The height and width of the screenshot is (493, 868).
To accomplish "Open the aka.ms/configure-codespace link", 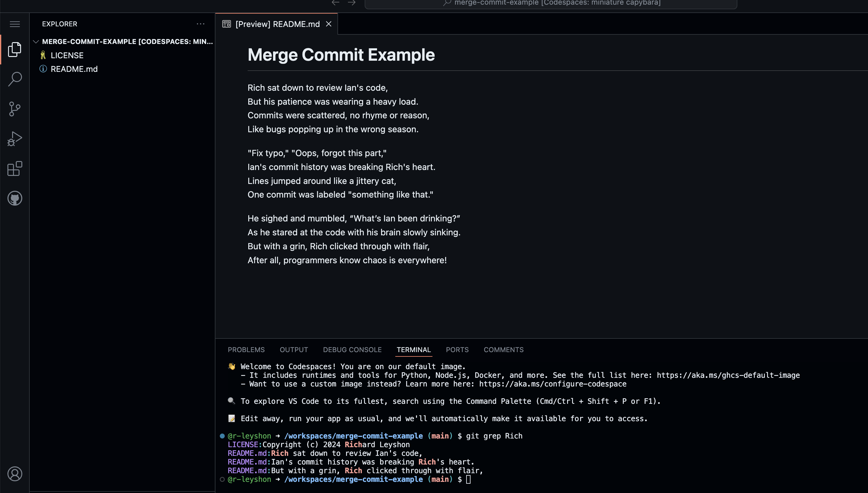I will (552, 384).
